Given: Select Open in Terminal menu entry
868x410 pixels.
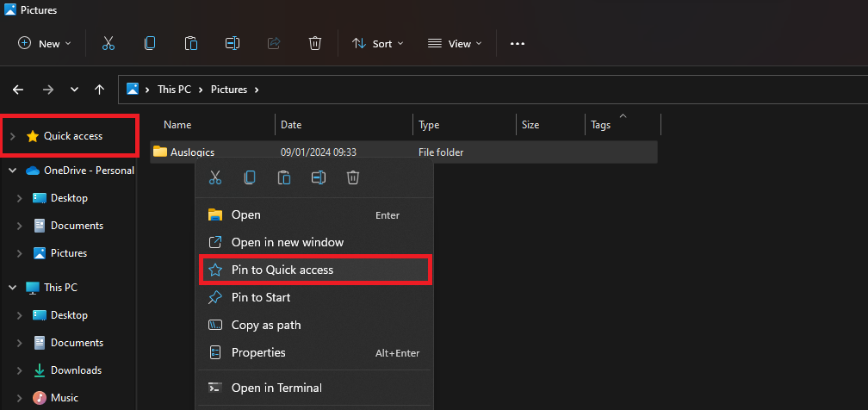Looking at the screenshot, I should 276,388.
